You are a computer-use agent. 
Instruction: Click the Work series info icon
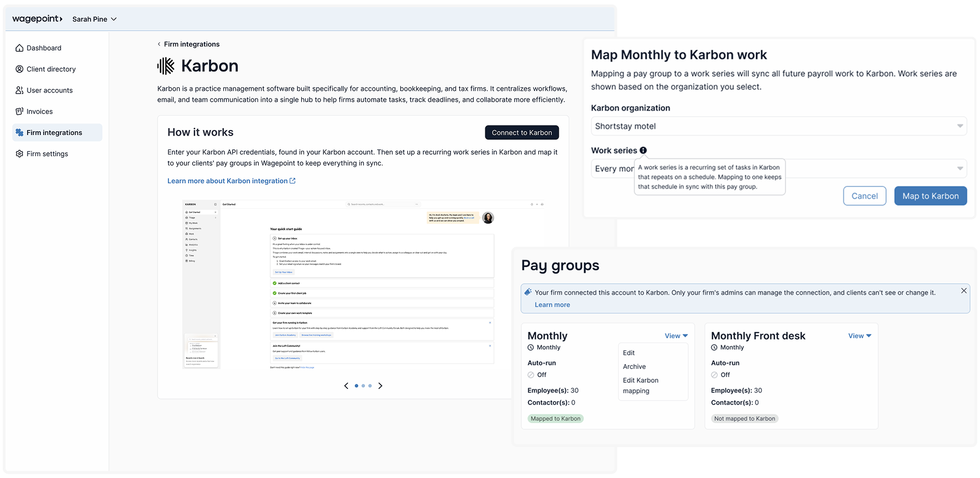point(643,150)
